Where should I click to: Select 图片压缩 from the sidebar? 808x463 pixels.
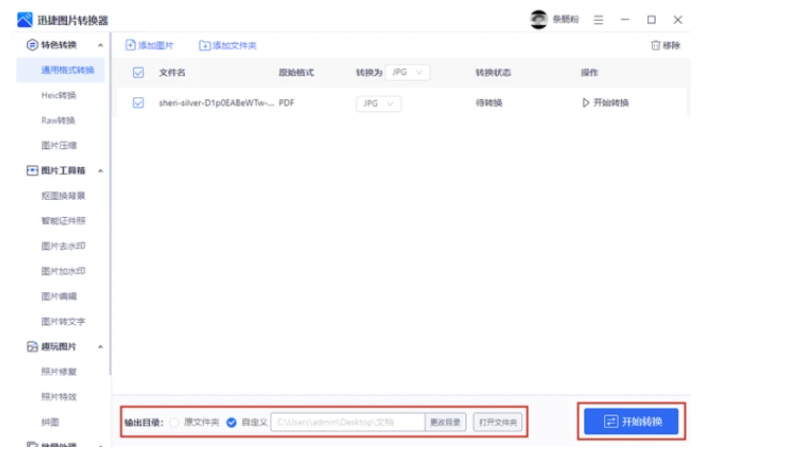58,145
